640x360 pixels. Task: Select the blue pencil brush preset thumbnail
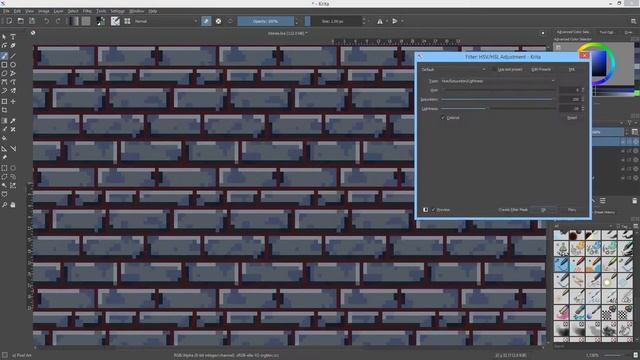[x=561, y=264]
